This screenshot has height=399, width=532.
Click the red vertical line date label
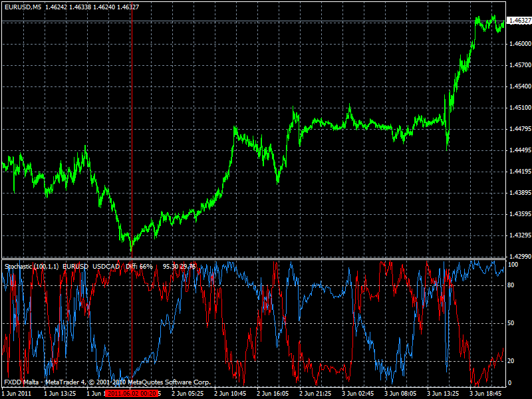pyautogui.click(x=131, y=394)
